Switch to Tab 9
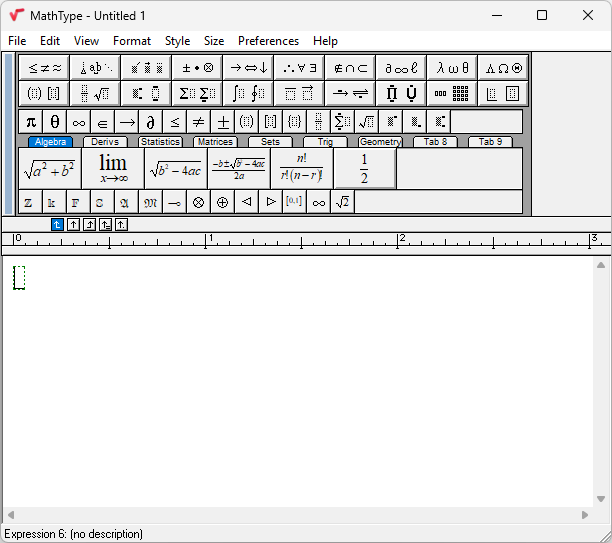 click(490, 142)
